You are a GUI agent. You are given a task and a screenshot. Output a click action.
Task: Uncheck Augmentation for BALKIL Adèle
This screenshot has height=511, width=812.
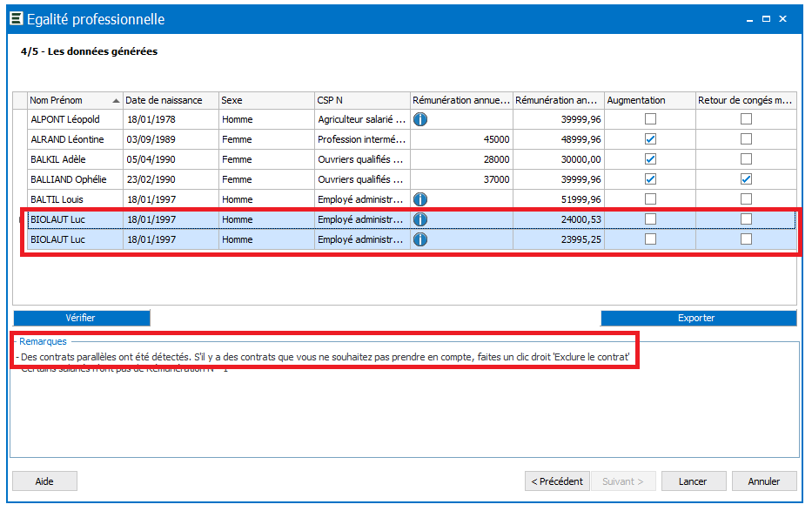650,159
